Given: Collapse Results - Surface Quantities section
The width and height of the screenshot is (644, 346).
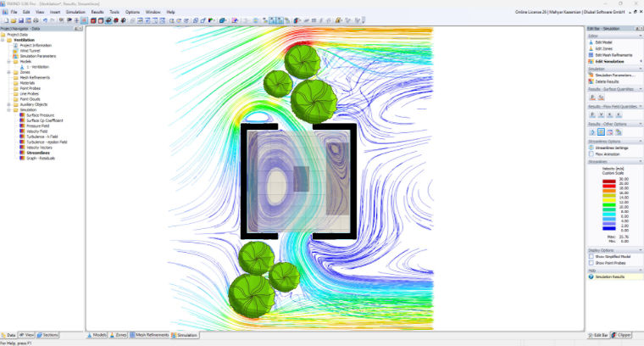Looking at the screenshot, I should click(640, 89).
